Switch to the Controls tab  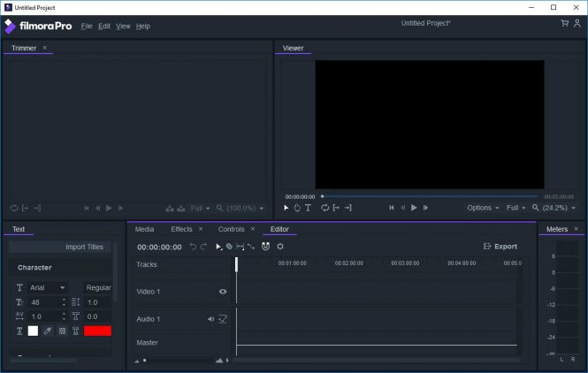tap(231, 229)
